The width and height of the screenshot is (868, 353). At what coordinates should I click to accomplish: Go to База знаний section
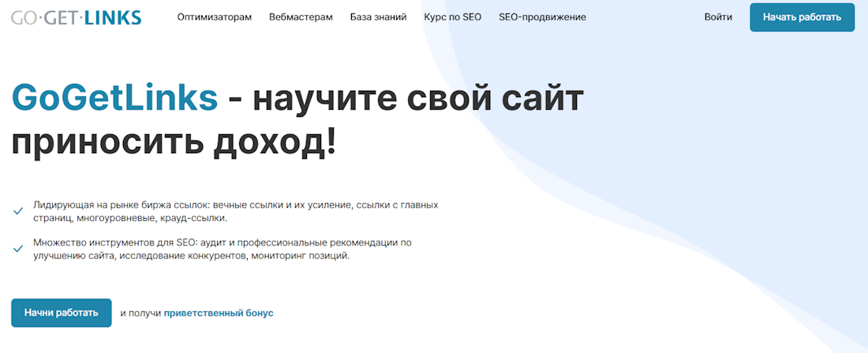click(379, 17)
